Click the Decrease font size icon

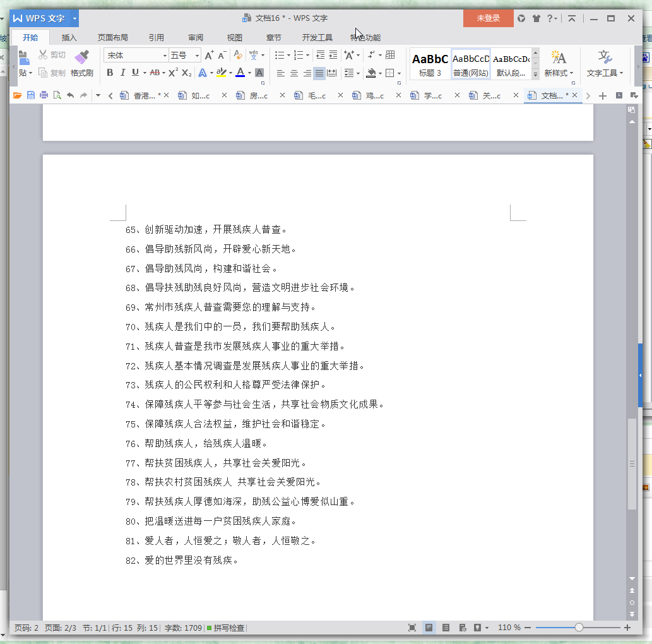(222, 55)
